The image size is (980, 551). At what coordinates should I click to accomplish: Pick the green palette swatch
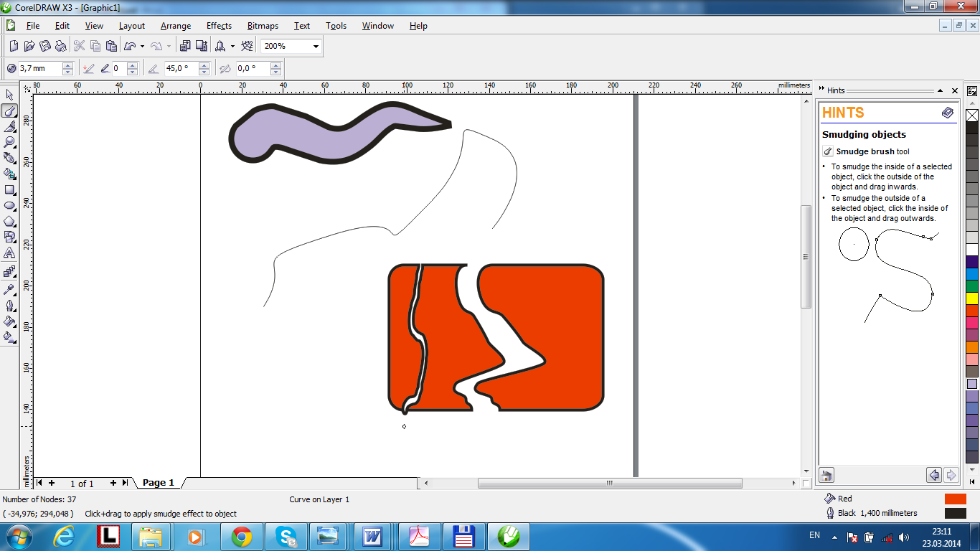972,286
